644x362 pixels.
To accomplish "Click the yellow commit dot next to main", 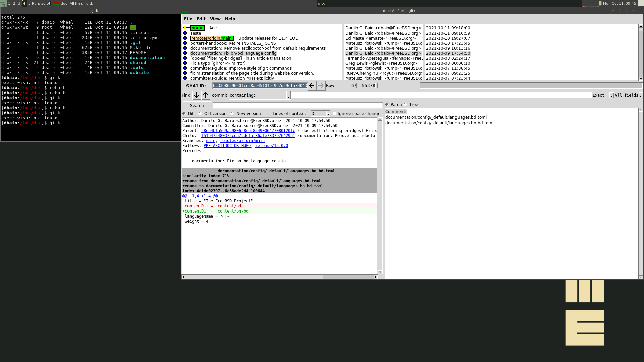I will point(185,28).
